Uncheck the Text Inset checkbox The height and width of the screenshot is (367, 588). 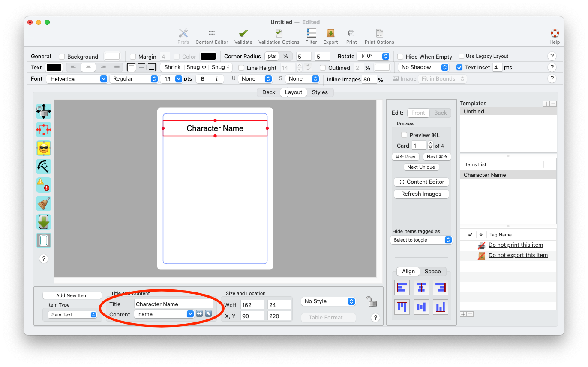coord(459,67)
